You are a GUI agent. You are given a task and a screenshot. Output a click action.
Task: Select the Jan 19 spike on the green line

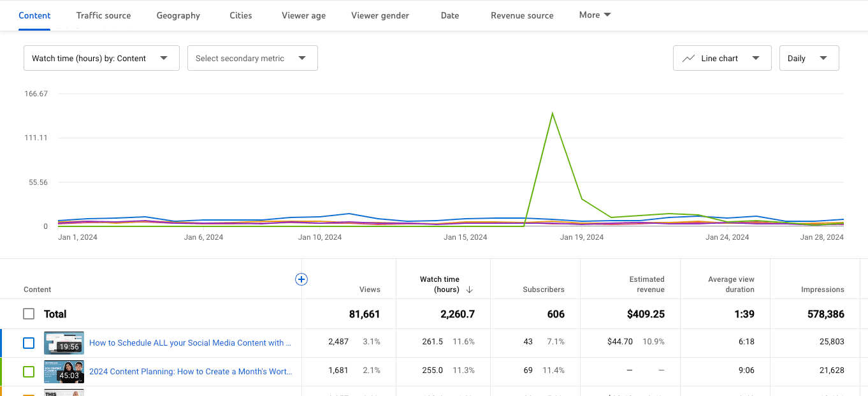tap(553, 114)
